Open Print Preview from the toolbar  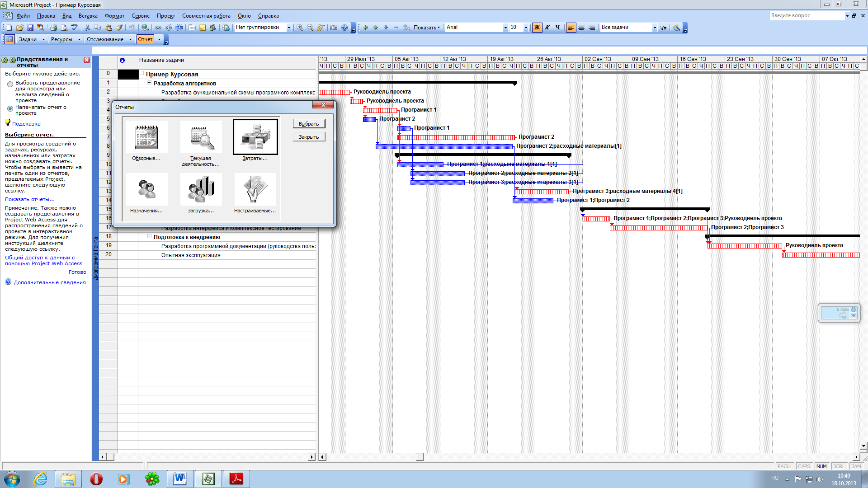point(64,28)
